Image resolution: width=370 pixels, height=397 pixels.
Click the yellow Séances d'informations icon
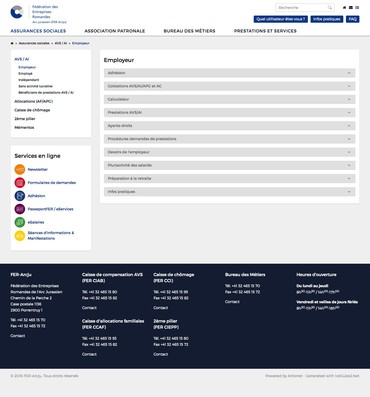tap(20, 236)
